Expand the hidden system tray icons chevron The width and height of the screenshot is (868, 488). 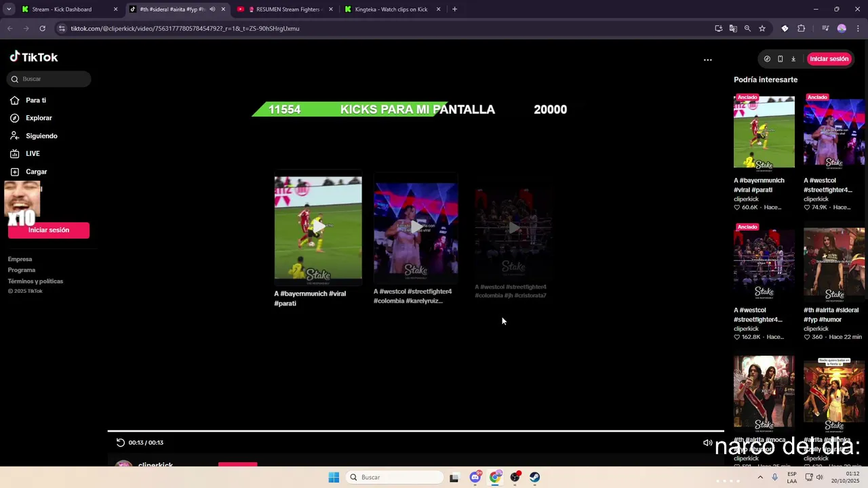[759, 477]
